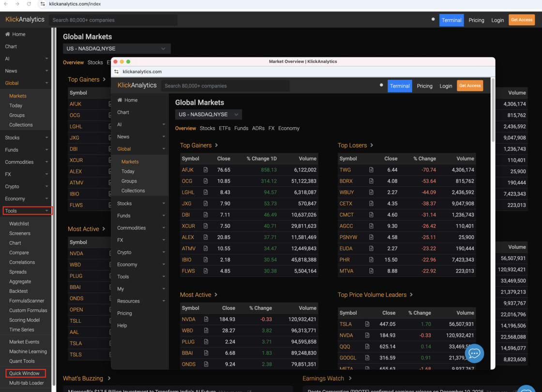Click Pricing link in popup window header
The height and width of the screenshot is (392, 542).
click(x=424, y=86)
